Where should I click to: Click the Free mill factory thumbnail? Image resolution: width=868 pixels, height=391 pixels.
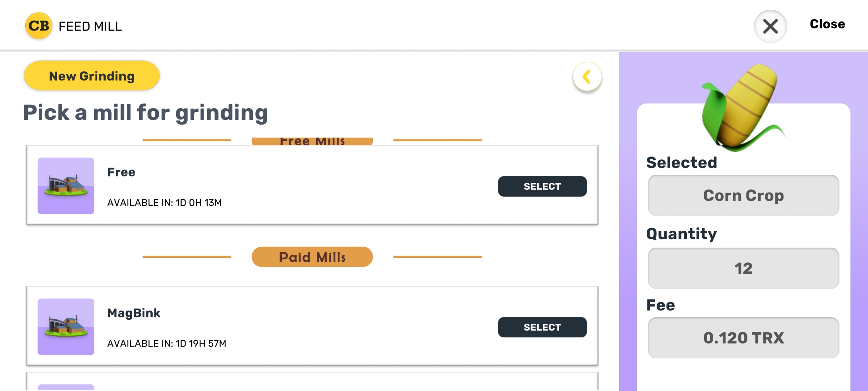click(66, 186)
